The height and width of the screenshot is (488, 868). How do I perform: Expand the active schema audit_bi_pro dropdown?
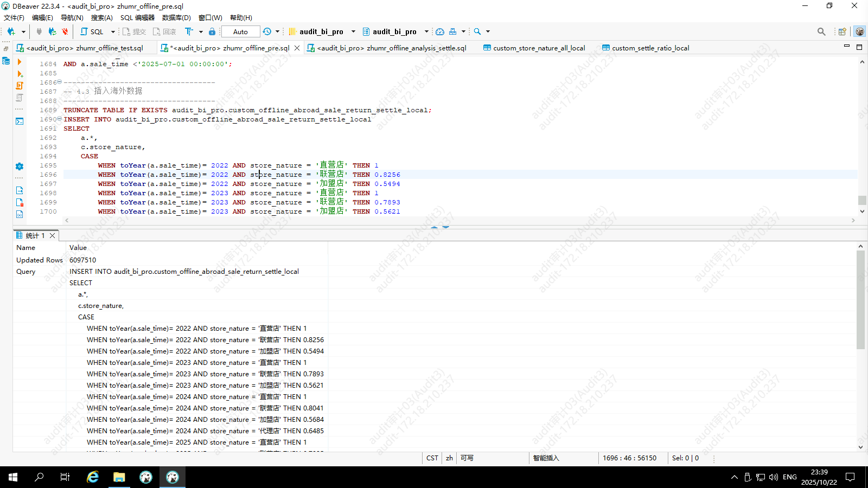click(x=426, y=31)
